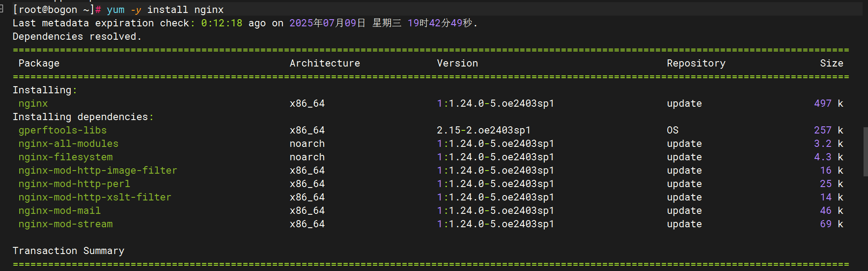
Task: Click 'noarch' in nginx-all-modules row
Action: tap(307, 144)
